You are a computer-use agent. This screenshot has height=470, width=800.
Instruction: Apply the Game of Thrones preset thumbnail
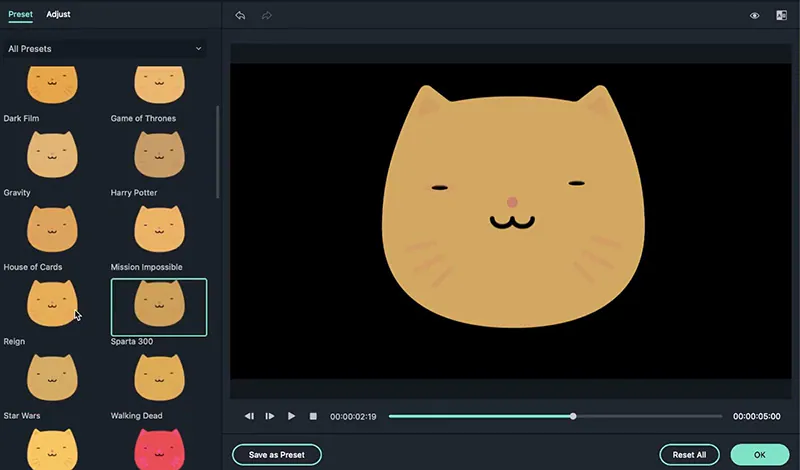[x=159, y=85]
